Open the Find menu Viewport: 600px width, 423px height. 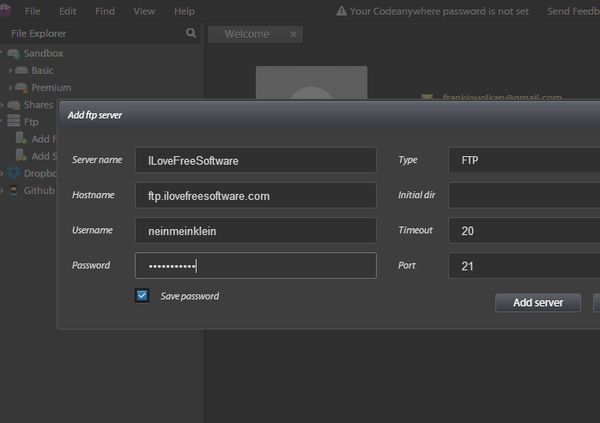tap(105, 11)
